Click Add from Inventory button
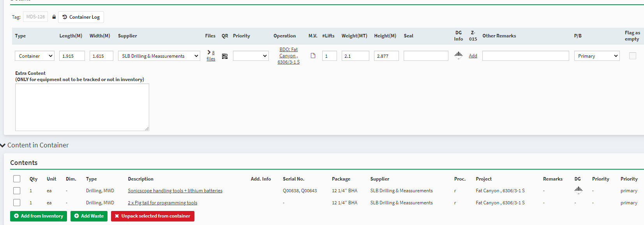 click(39, 216)
